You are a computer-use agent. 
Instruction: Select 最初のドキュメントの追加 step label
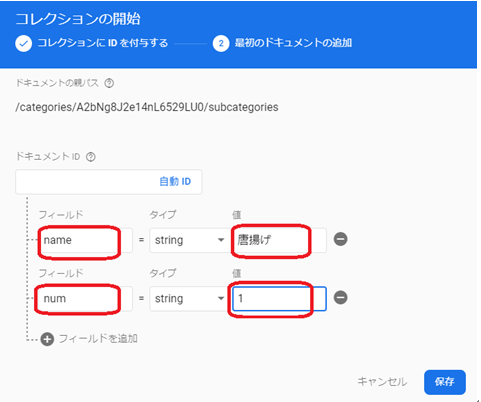pyautogui.click(x=293, y=43)
